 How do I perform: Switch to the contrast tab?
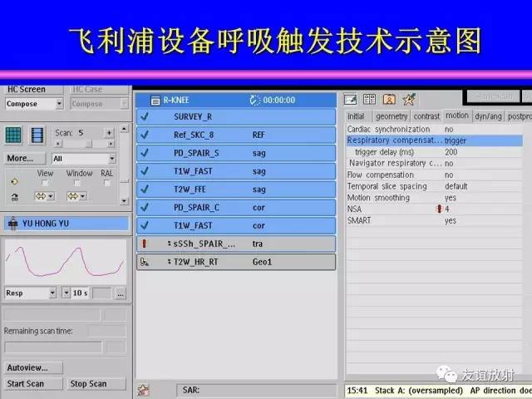coord(426,116)
